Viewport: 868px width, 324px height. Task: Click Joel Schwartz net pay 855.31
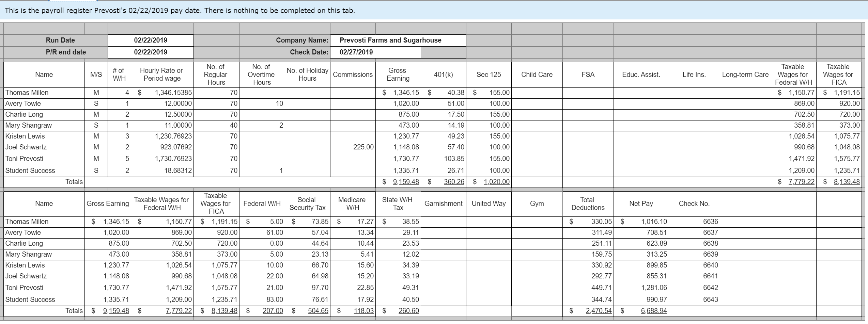641,276
